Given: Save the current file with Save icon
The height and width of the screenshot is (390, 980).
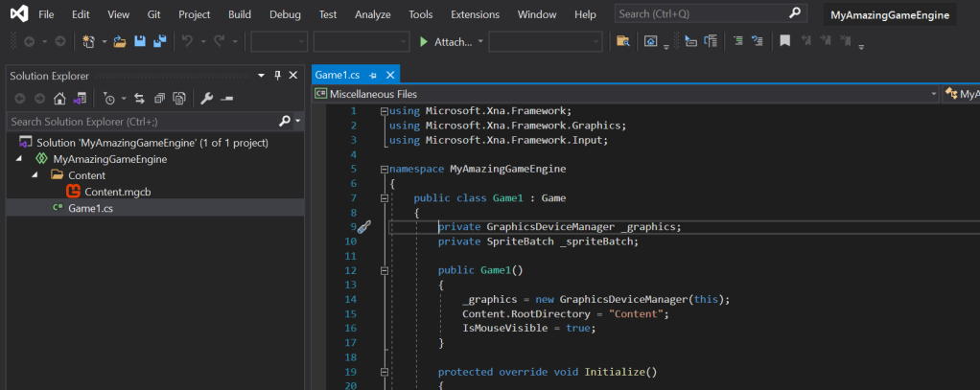Looking at the screenshot, I should pos(140,42).
